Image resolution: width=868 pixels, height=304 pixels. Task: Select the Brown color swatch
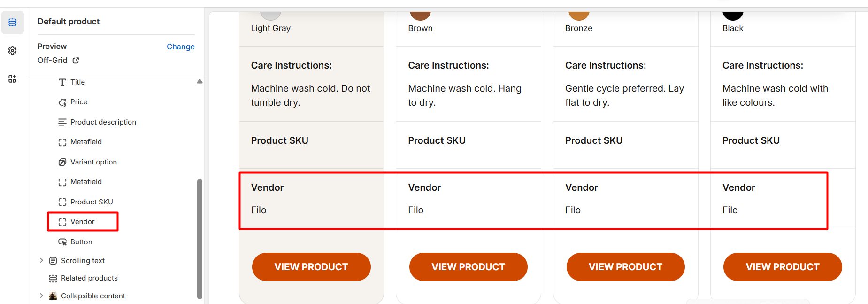tap(420, 15)
